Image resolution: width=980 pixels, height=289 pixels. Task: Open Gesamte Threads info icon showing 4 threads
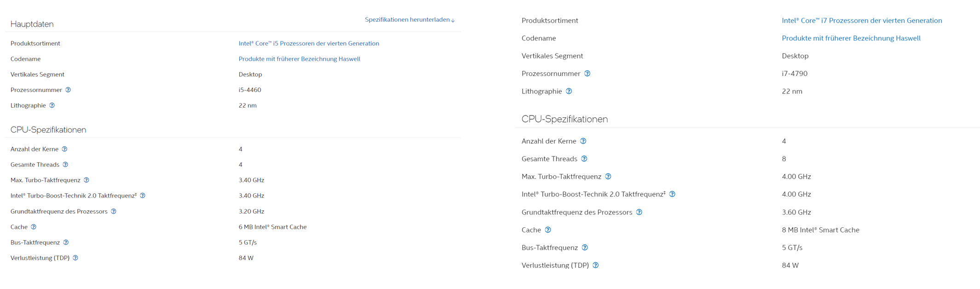[65, 165]
